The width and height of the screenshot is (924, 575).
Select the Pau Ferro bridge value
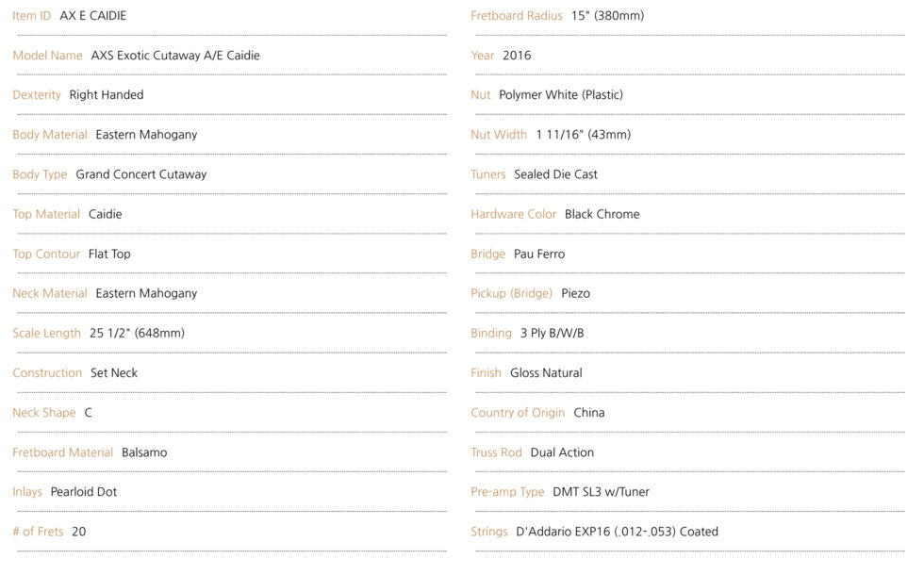[x=539, y=255]
